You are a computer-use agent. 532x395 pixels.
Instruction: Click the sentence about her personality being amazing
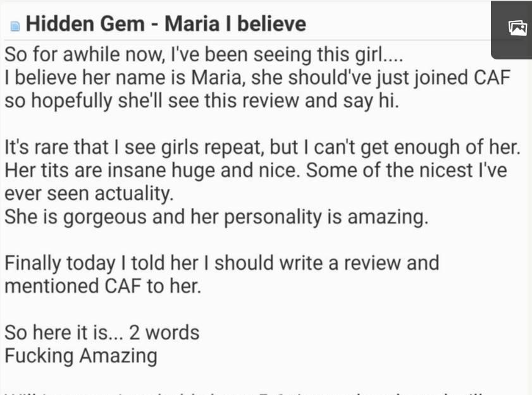coord(216,217)
